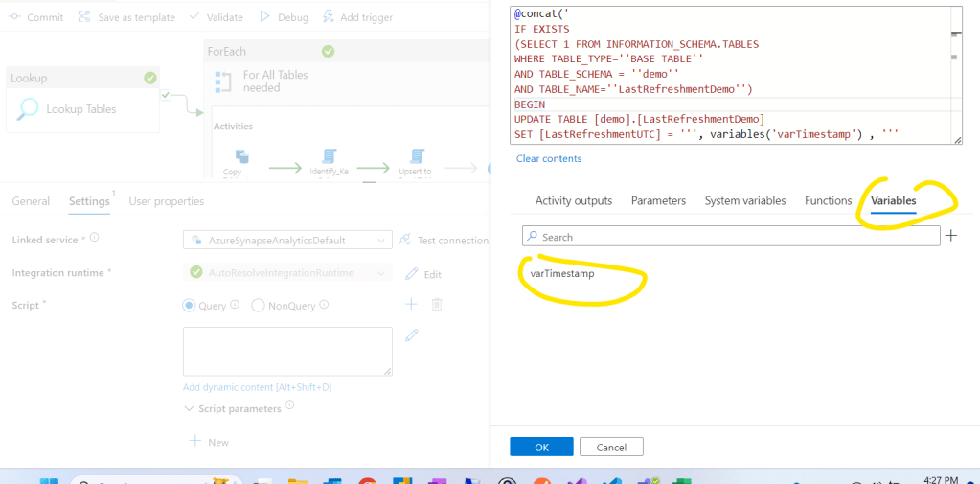This screenshot has width=980, height=484.
Task: Click the Clear contents link
Action: (549, 158)
